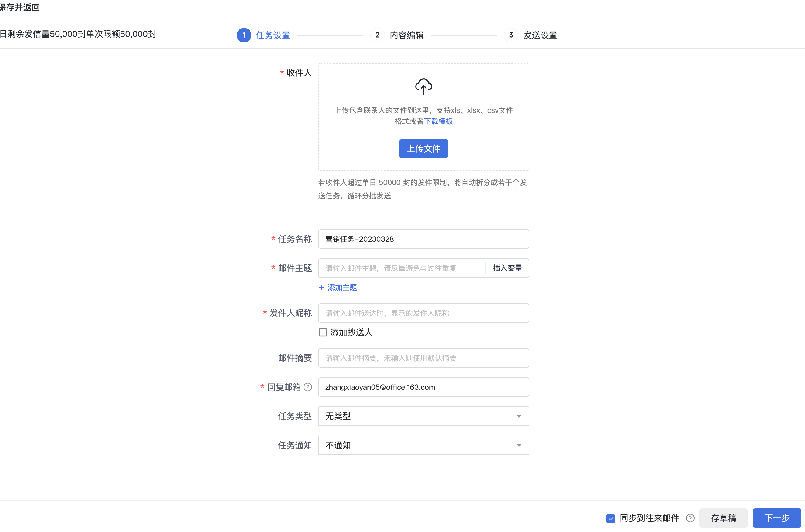This screenshot has height=532, width=805.
Task: Click the 任务类型 dropdown arrow
Action: coord(519,416)
